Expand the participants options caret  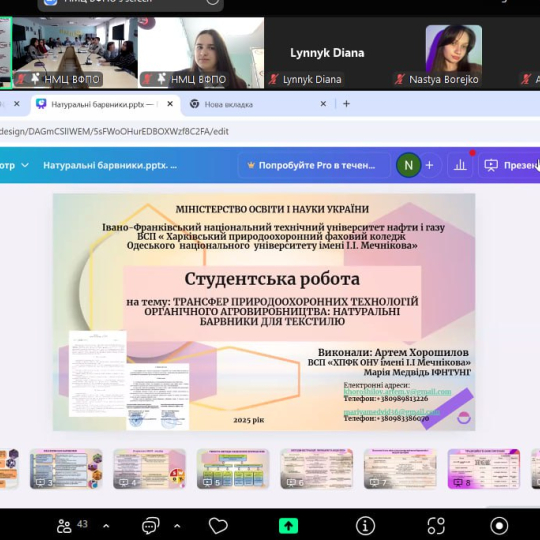click(x=106, y=526)
